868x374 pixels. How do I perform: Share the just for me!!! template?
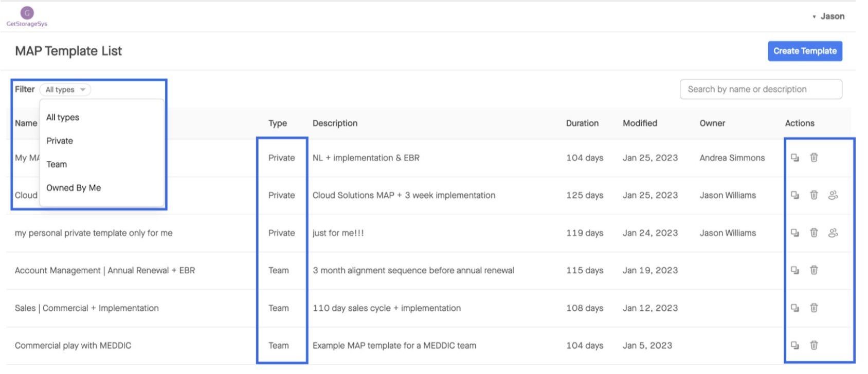[x=834, y=233]
